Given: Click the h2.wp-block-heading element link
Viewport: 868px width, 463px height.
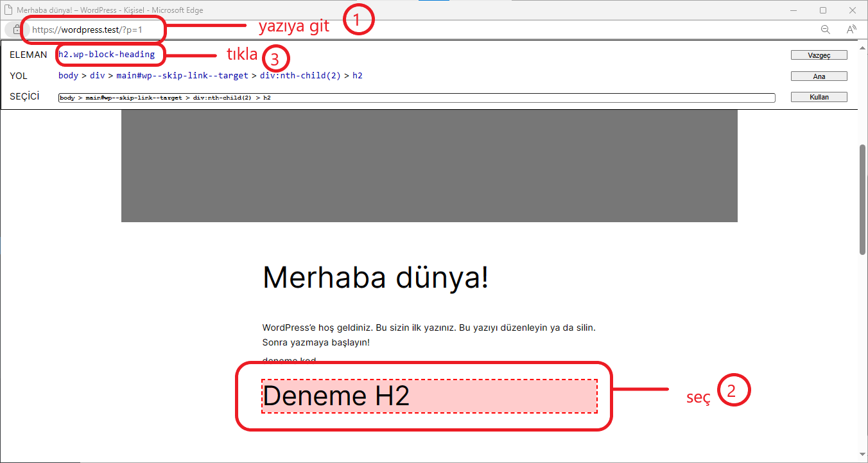Looking at the screenshot, I should pyautogui.click(x=107, y=55).
